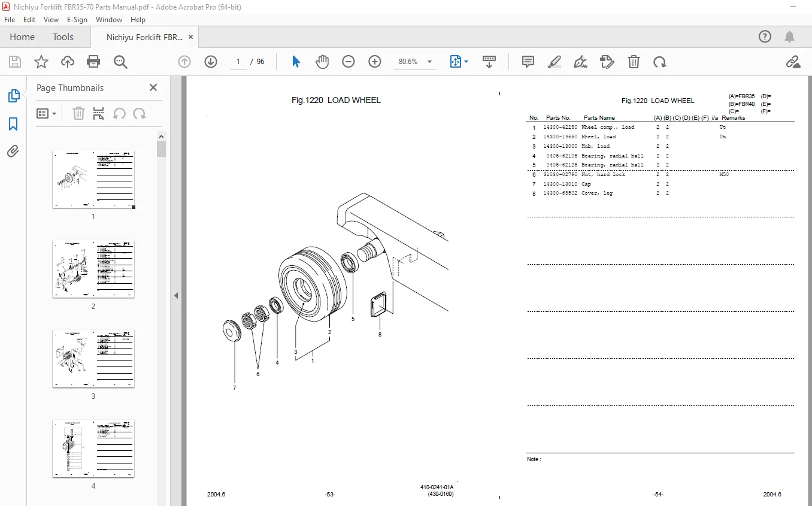Click part number 14300-68502
Image resolution: width=812 pixels, height=506 pixels.
pyautogui.click(x=560, y=193)
